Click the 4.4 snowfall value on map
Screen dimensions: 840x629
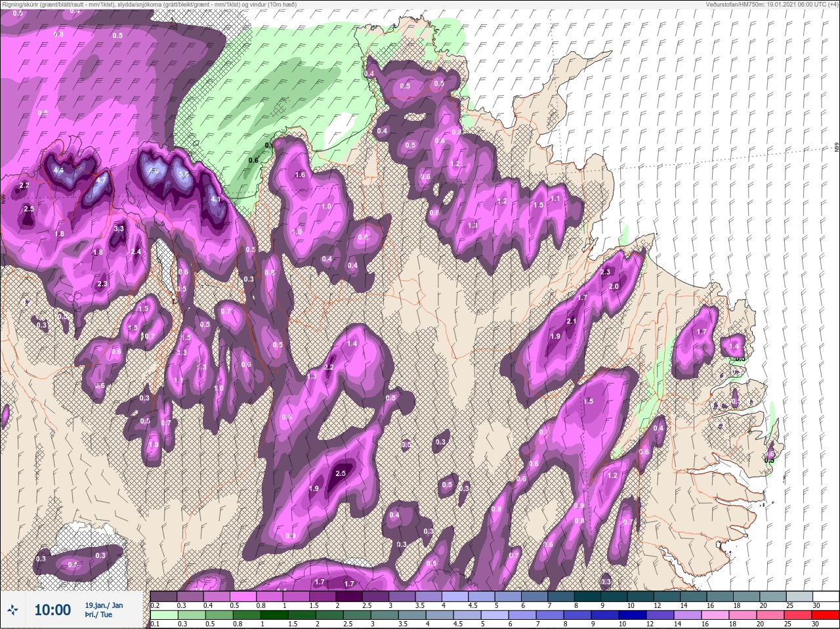(58, 171)
